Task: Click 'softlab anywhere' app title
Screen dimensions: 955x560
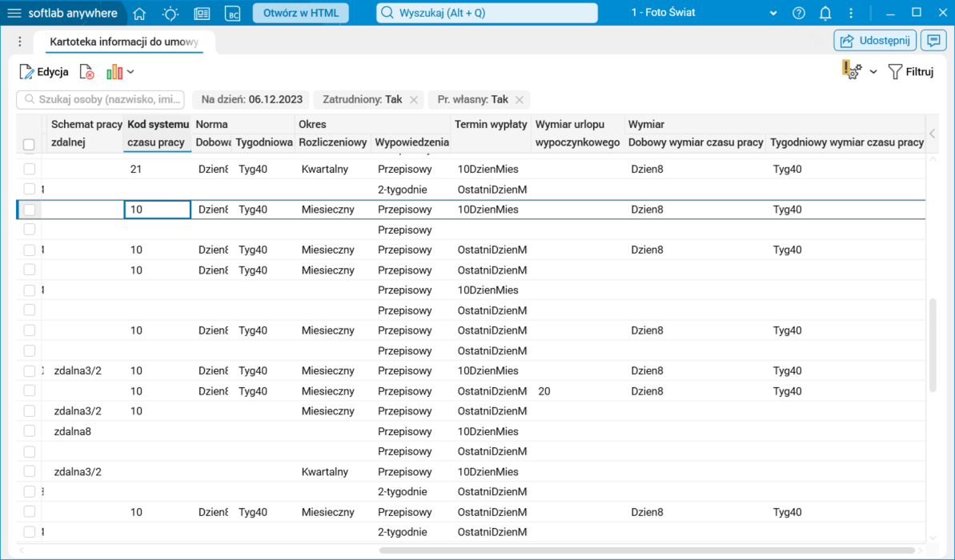Action: tap(73, 13)
